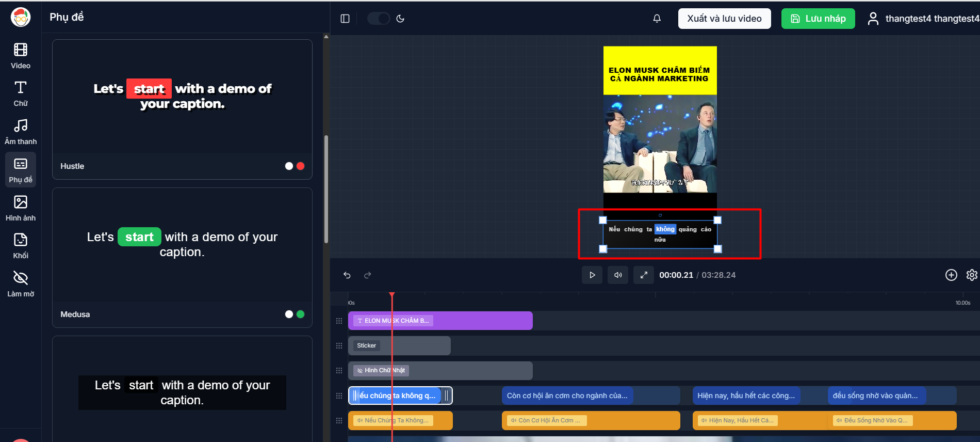Screen dimensions: 980x442
Task: Click drag handle of audio track
Action: 339,420
